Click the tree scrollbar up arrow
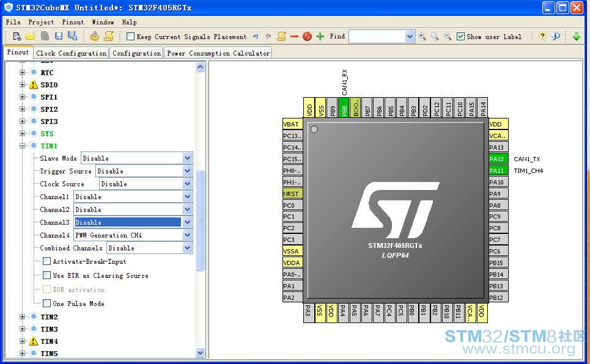 [x=200, y=67]
